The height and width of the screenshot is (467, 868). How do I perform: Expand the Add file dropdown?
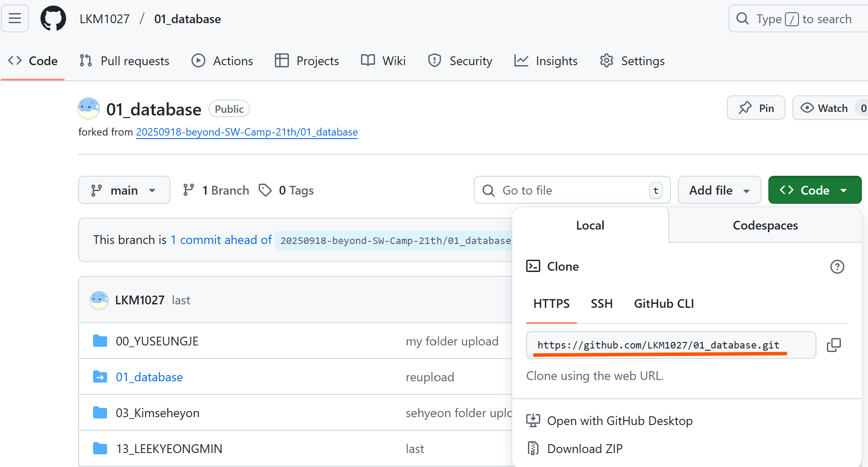719,190
